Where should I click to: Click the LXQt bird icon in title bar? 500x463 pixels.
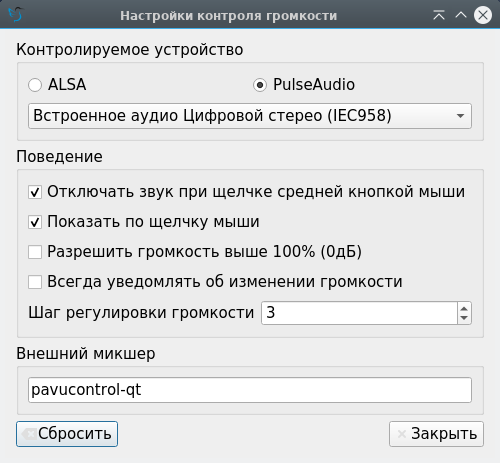[x=16, y=14]
